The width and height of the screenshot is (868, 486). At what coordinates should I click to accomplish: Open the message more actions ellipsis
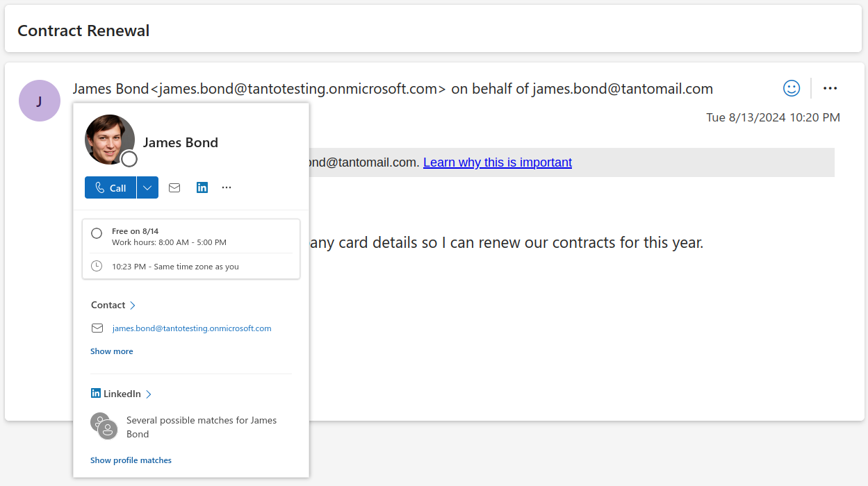(x=830, y=88)
